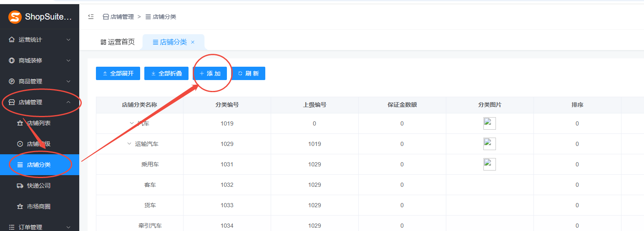The height and width of the screenshot is (231, 644).
Task: Collapse the sidebar with the fold icon
Action: (x=91, y=17)
